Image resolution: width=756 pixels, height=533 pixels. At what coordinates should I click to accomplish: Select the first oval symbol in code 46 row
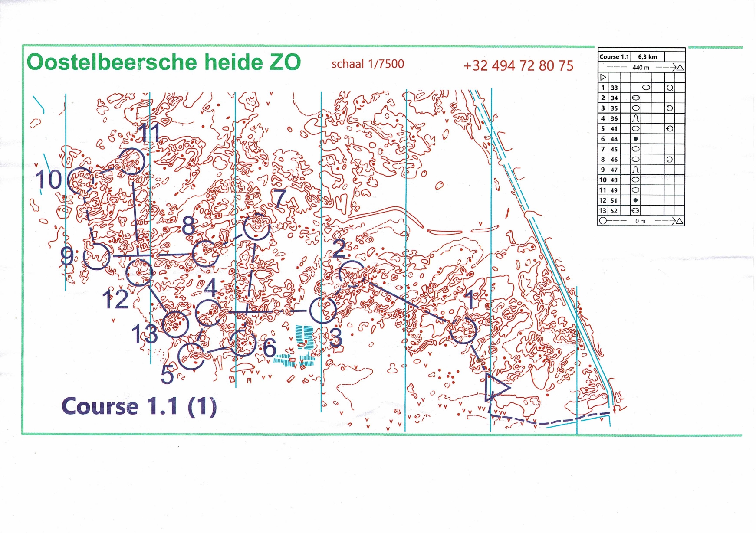[x=636, y=160]
